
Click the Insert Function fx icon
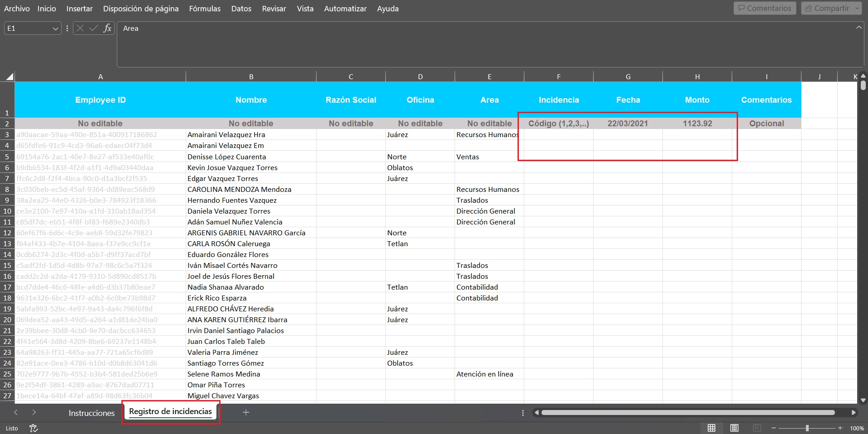point(107,28)
